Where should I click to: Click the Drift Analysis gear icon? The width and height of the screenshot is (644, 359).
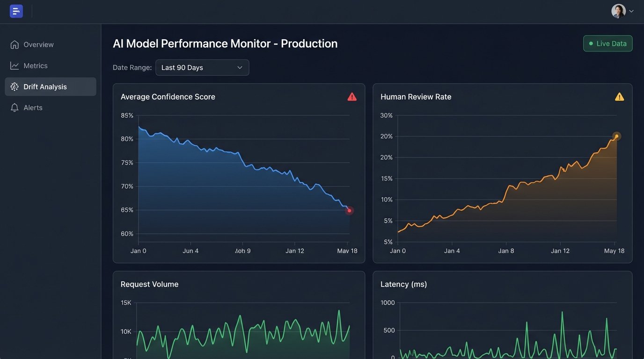point(15,87)
